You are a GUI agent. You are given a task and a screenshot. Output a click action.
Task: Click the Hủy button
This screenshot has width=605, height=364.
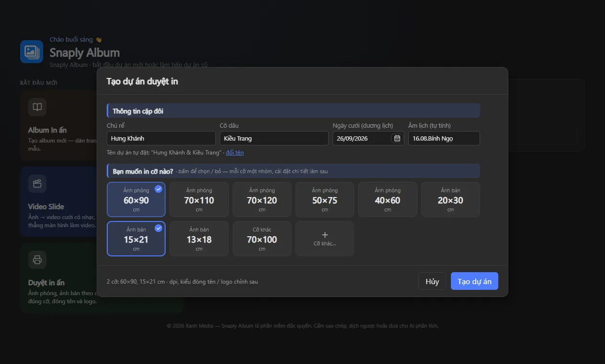click(x=432, y=281)
